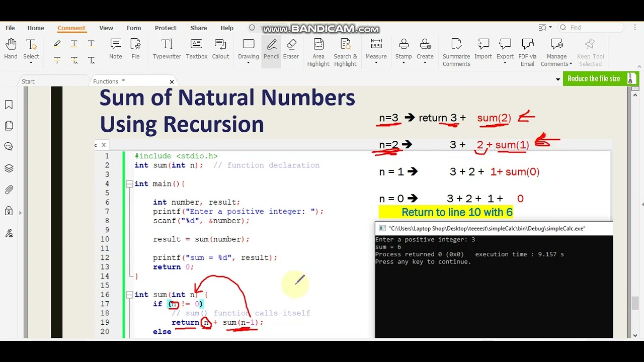Switch to the Home ribbon tab
The width and height of the screenshot is (644, 362).
click(x=36, y=28)
